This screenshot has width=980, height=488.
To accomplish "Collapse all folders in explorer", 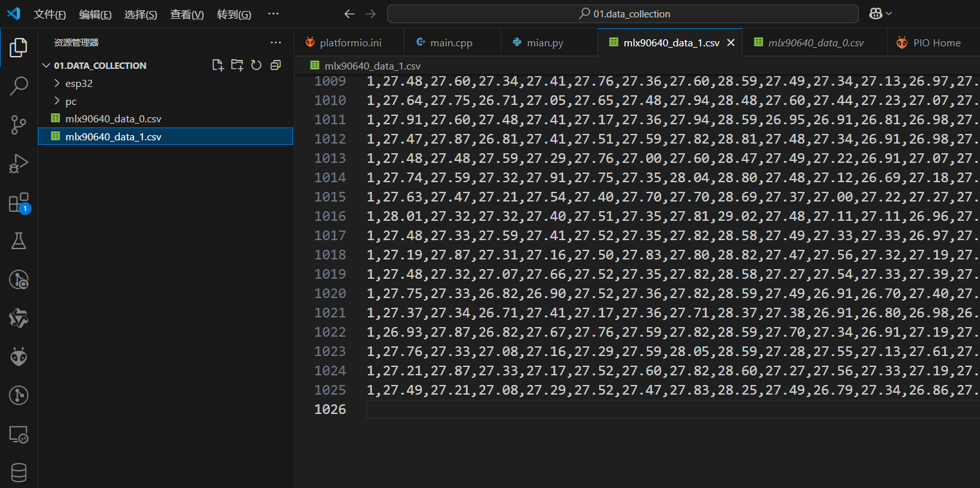I will click(x=276, y=65).
